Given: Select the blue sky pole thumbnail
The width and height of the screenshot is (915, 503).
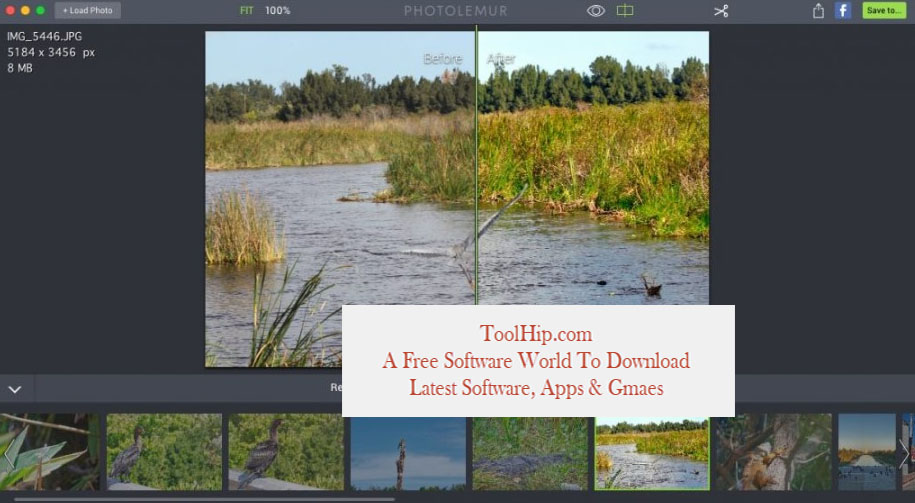Looking at the screenshot, I should [408, 453].
